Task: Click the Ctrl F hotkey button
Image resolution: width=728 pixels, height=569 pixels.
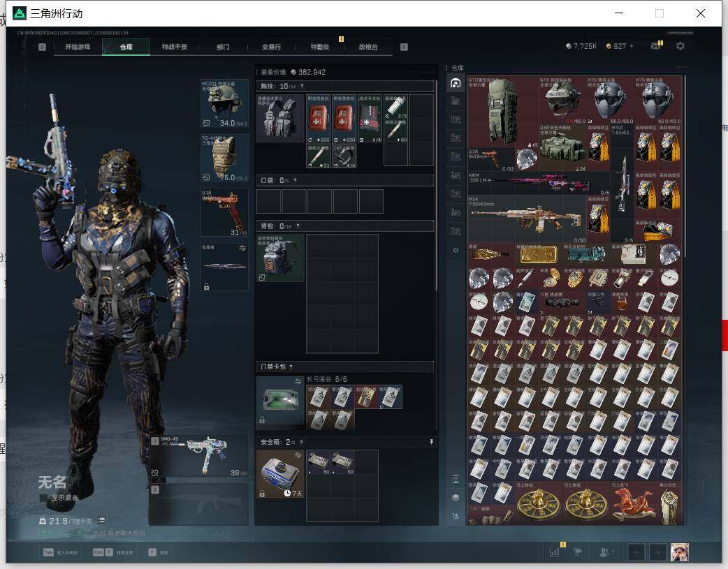Action: (x=112, y=552)
